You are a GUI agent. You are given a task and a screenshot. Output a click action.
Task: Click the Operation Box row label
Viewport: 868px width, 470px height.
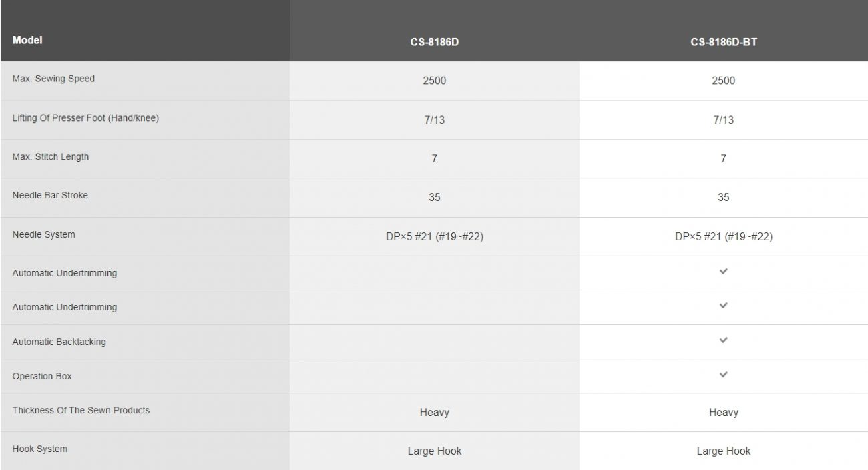42,376
